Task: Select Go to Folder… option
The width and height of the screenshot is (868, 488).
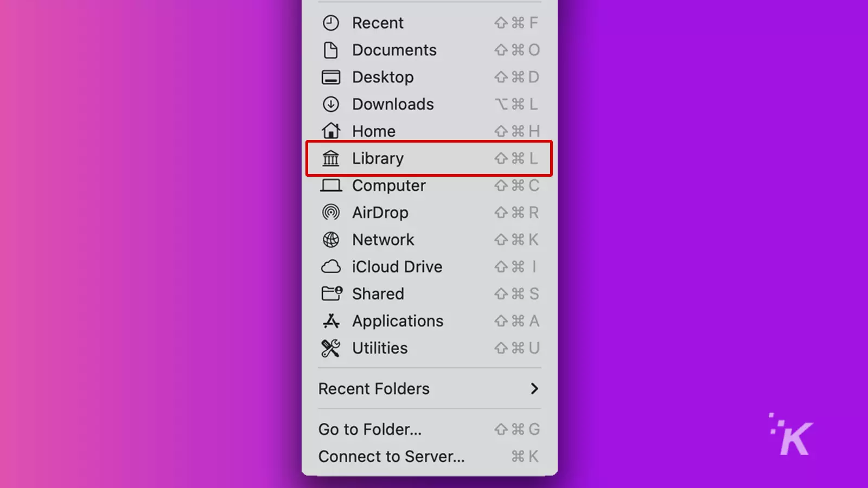Action: coord(430,429)
